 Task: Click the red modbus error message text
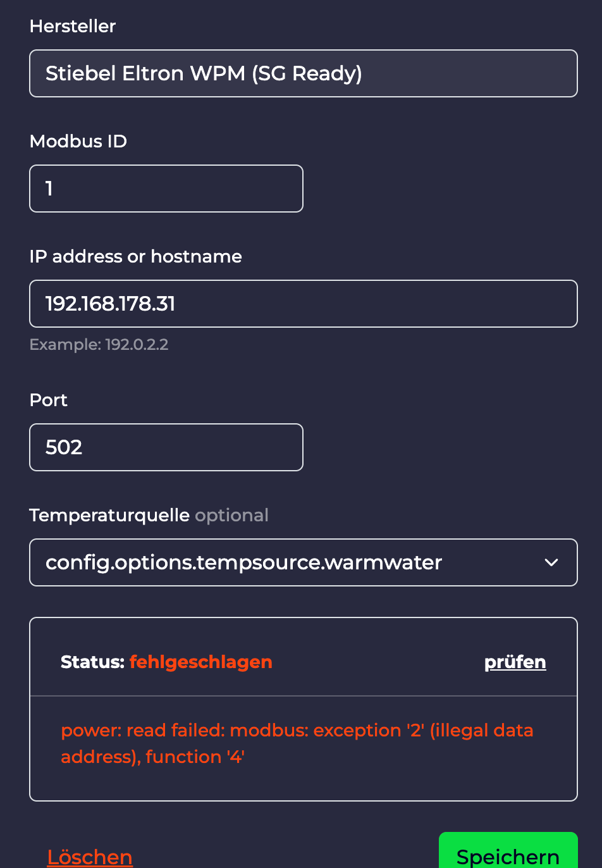click(297, 743)
